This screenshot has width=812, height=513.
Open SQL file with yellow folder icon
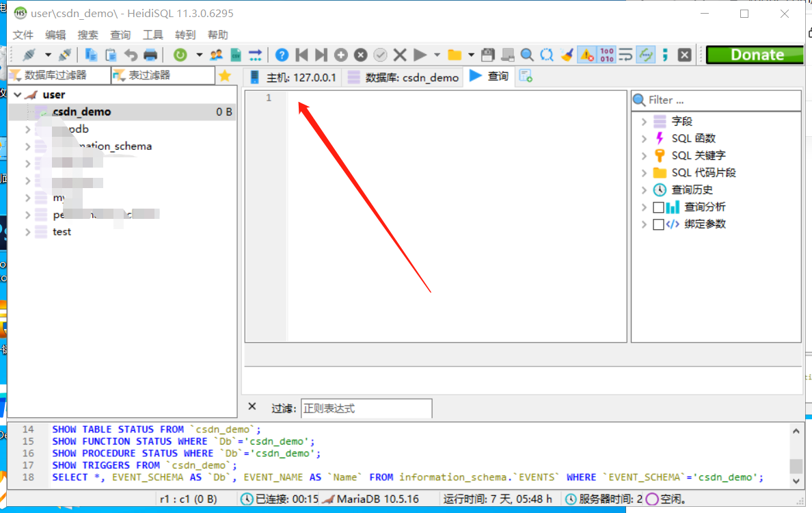tap(455, 55)
